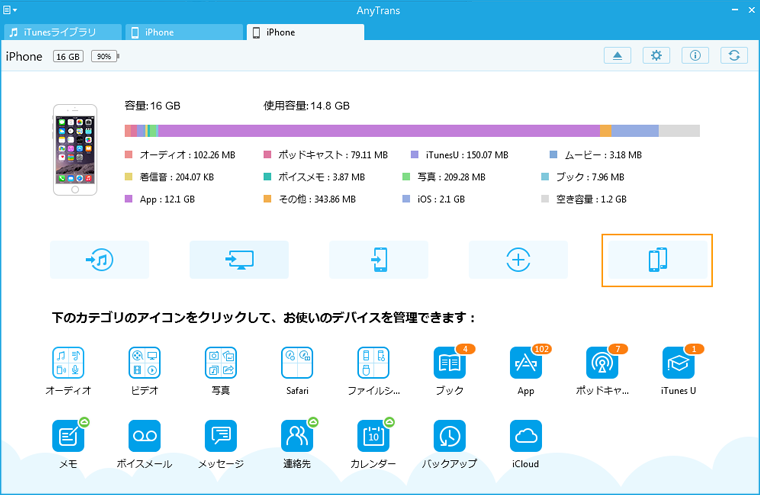Open the App category icon
This screenshot has height=495, width=760.
click(526, 363)
